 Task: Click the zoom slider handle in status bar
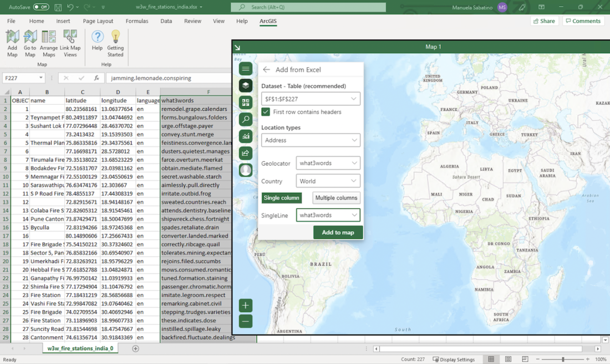[563, 360]
